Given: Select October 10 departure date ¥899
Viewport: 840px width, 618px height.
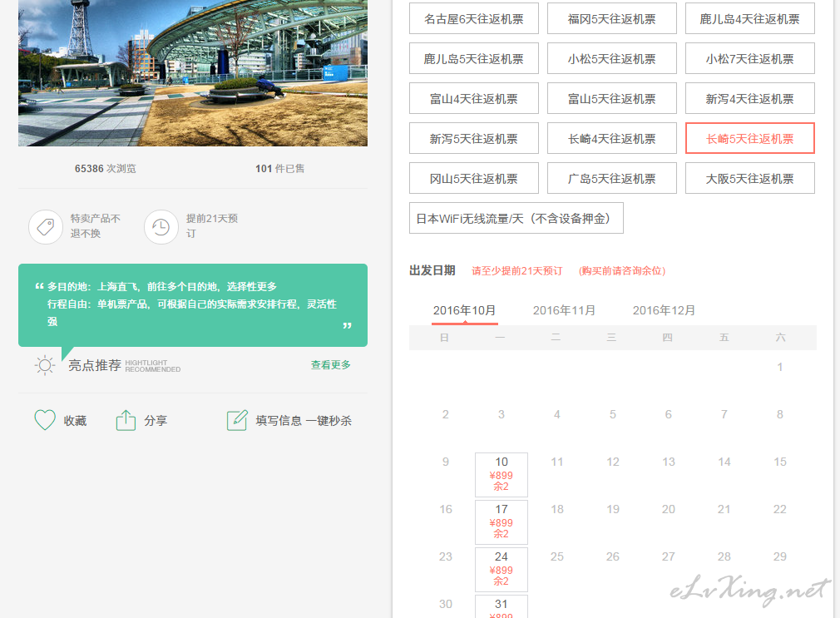Looking at the screenshot, I should (502, 475).
